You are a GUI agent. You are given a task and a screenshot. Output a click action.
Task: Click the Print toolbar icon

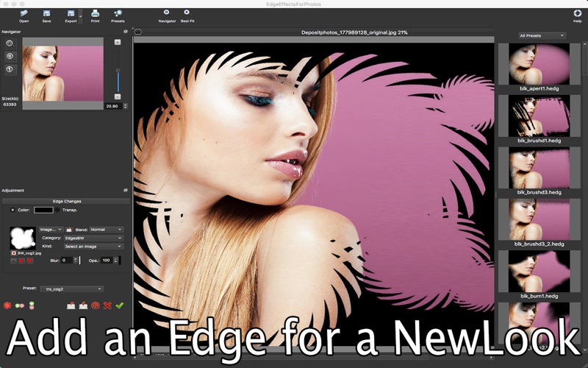pyautogui.click(x=96, y=15)
